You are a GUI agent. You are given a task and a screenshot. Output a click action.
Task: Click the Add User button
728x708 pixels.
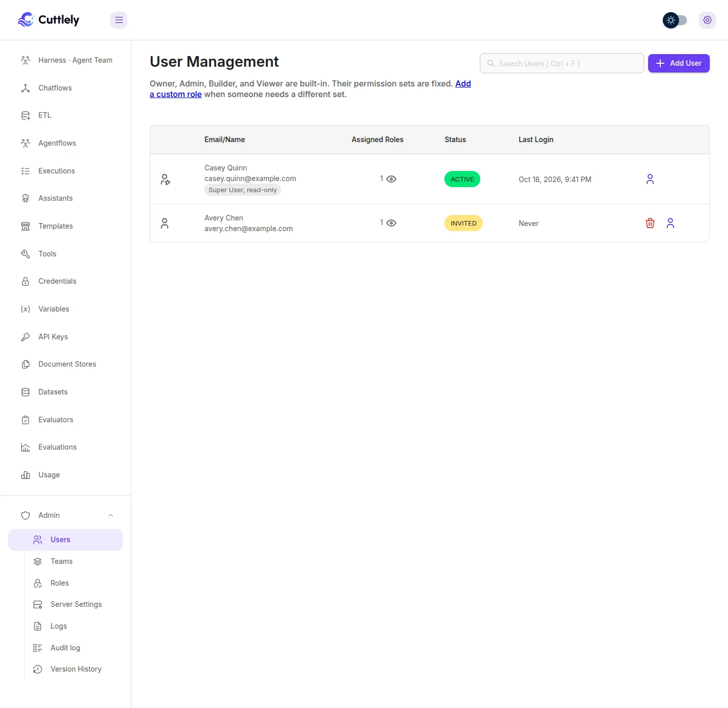click(678, 63)
